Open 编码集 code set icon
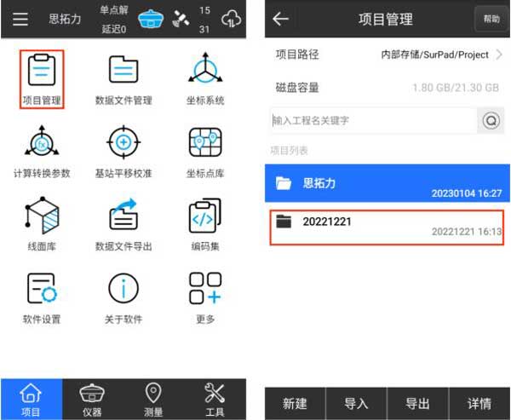The width and height of the screenshot is (511, 420). tap(205, 216)
